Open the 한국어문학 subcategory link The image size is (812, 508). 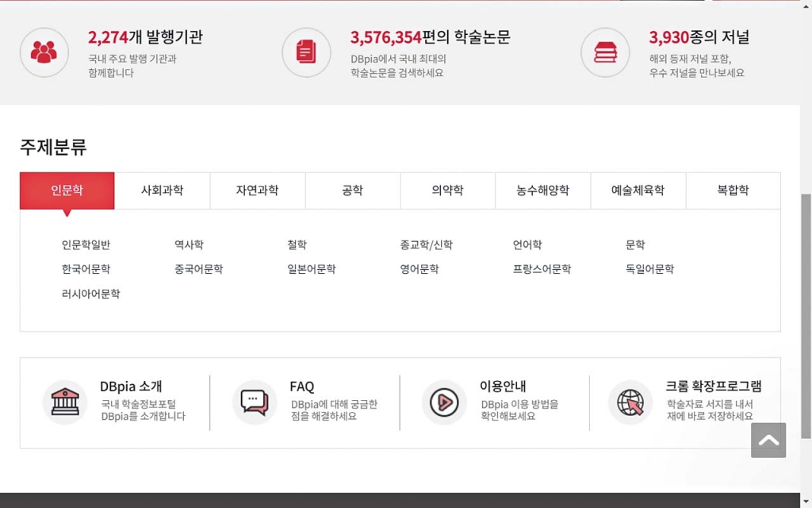tap(86, 270)
